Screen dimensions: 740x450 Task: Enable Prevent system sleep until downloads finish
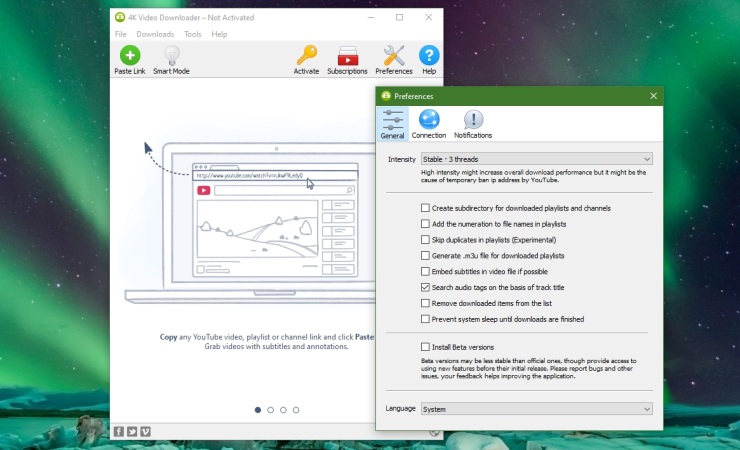(x=425, y=319)
